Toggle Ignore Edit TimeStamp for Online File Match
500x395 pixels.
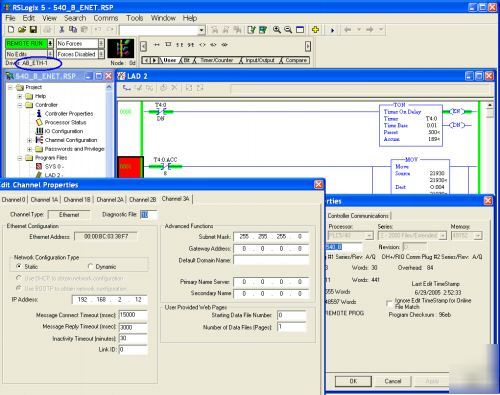point(389,303)
